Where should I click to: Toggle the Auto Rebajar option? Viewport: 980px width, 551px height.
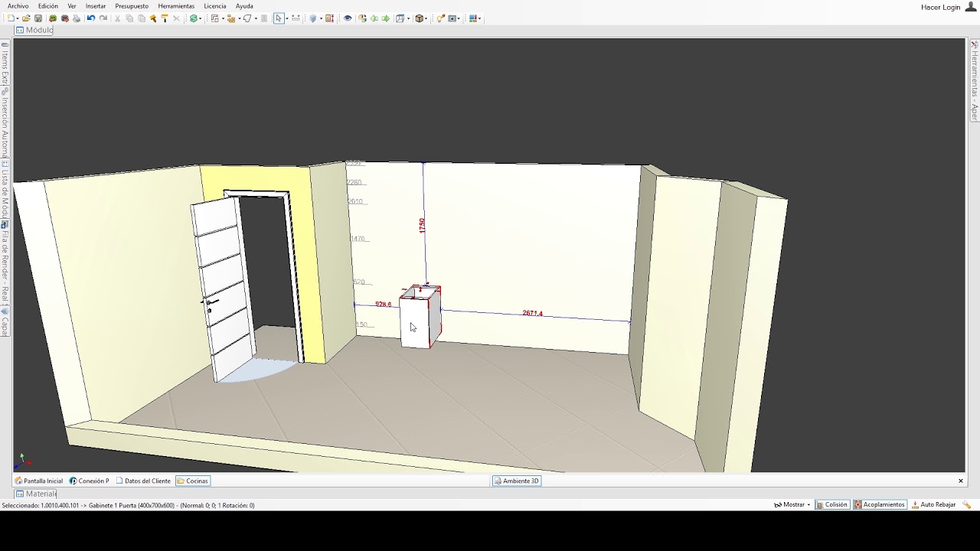click(933, 505)
